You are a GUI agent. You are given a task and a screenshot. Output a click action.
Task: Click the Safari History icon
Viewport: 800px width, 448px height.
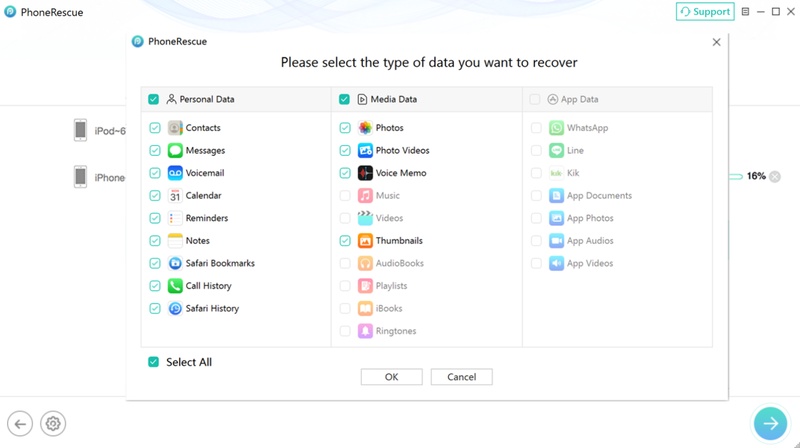click(x=175, y=308)
